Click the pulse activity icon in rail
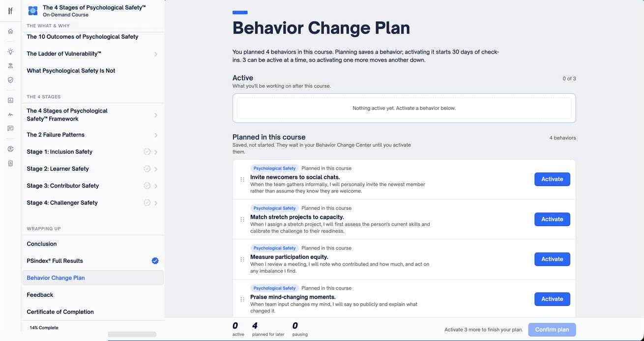 tap(10, 114)
